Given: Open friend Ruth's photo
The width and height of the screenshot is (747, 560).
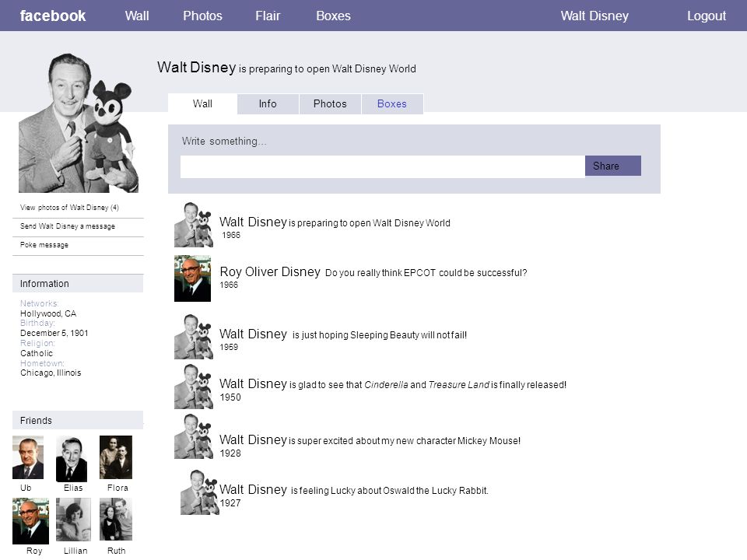Looking at the screenshot, I should click(x=116, y=519).
